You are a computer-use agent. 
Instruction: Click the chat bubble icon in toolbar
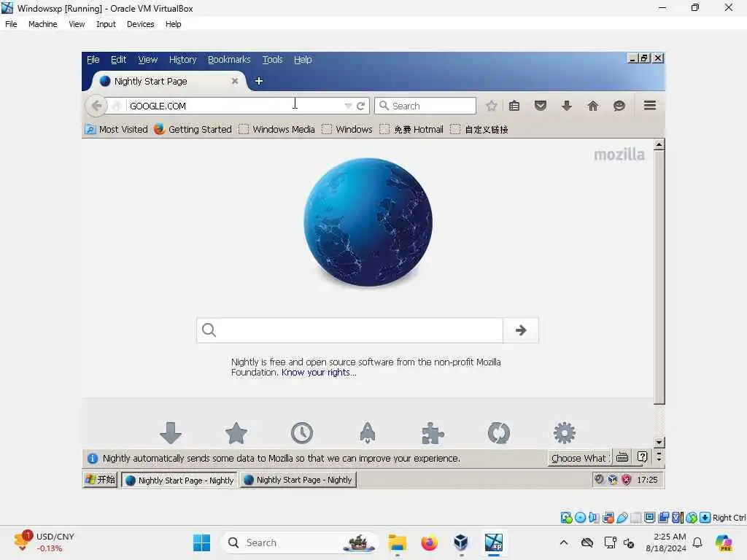point(619,106)
